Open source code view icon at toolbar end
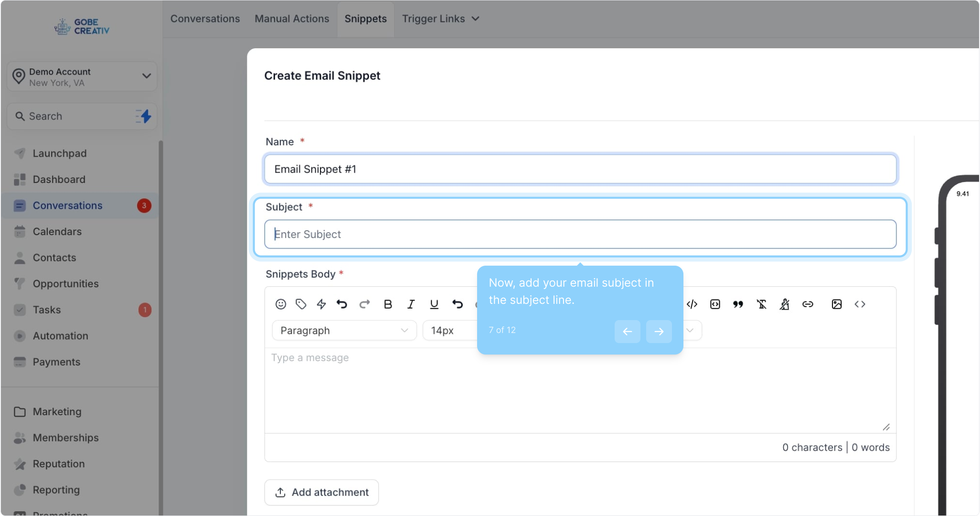Screen dimensions: 980x516 click(x=860, y=304)
